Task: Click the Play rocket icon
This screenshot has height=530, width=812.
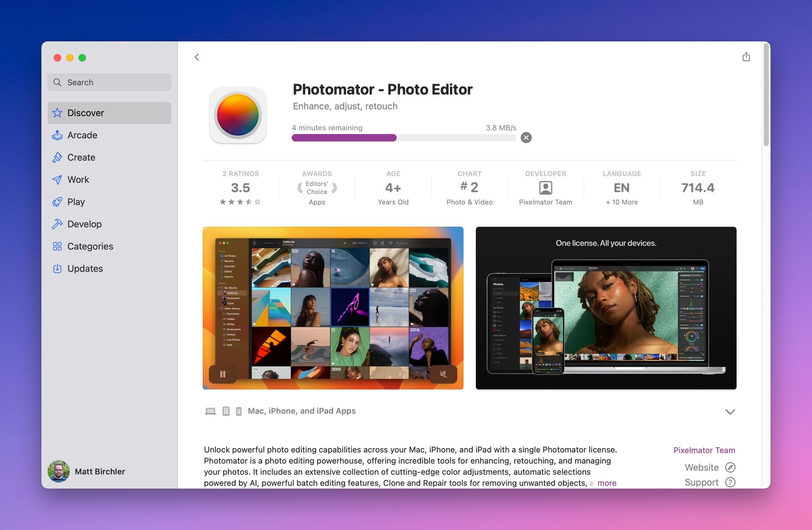Action: pyautogui.click(x=57, y=202)
